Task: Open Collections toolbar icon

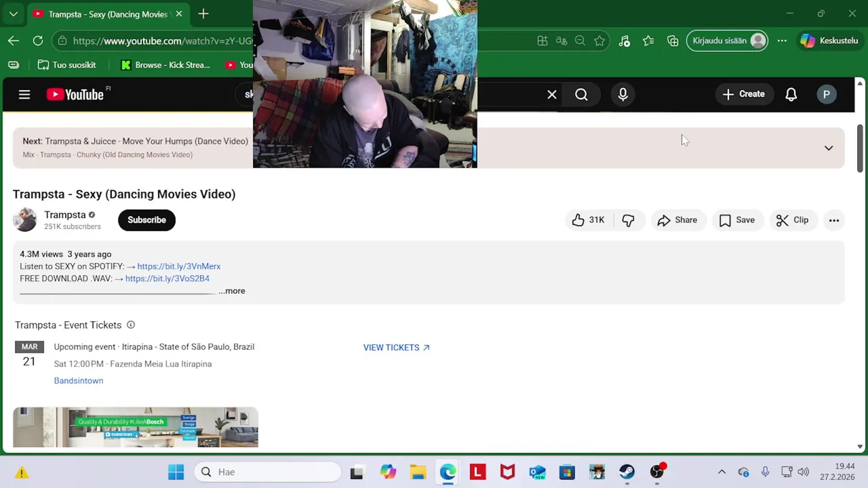Action: [x=673, y=41]
